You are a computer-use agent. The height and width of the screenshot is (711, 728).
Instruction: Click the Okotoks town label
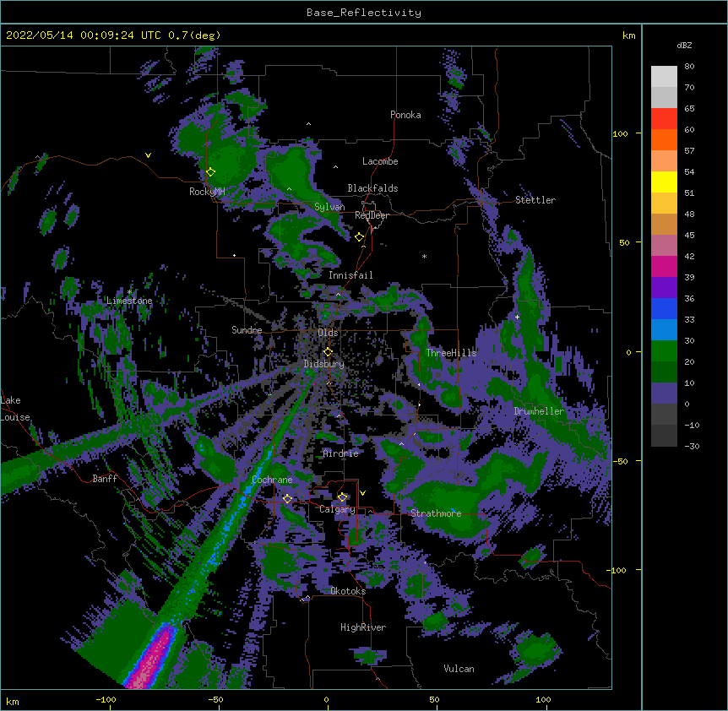[x=348, y=591]
